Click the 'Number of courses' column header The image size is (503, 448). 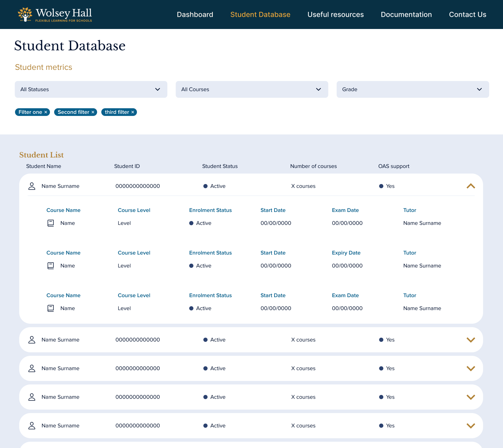[314, 166]
